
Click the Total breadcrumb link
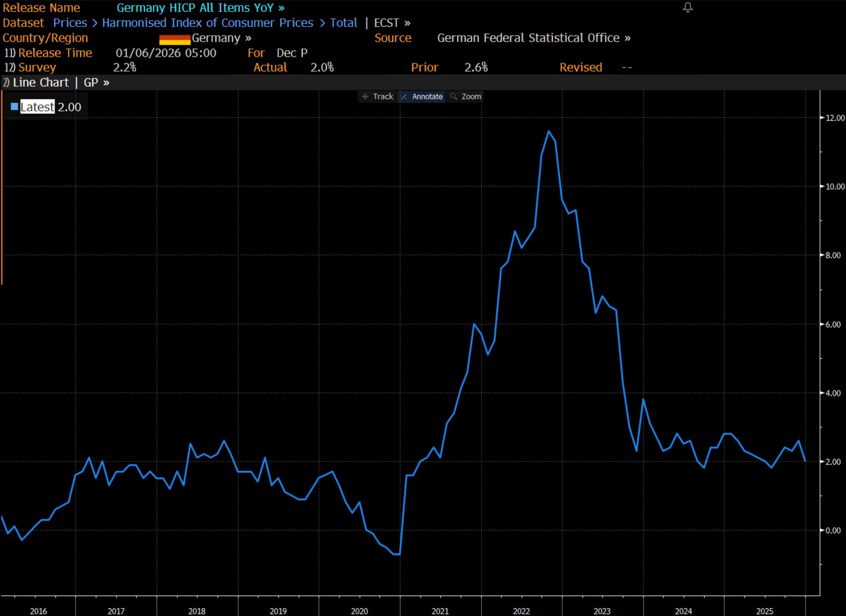[343, 23]
